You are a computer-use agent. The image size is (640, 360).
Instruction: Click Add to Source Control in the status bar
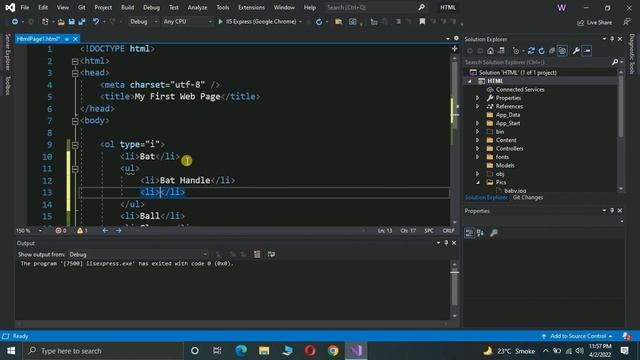click(x=578, y=336)
